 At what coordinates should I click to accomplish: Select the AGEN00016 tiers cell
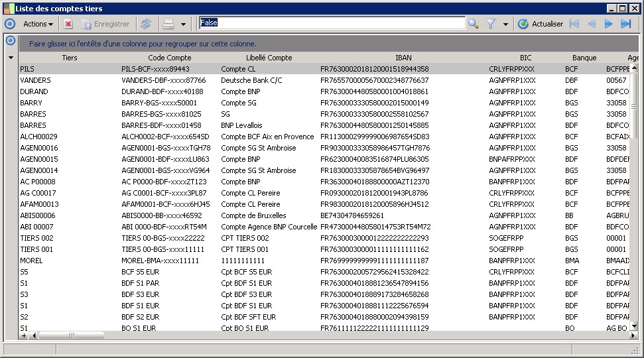coord(39,149)
